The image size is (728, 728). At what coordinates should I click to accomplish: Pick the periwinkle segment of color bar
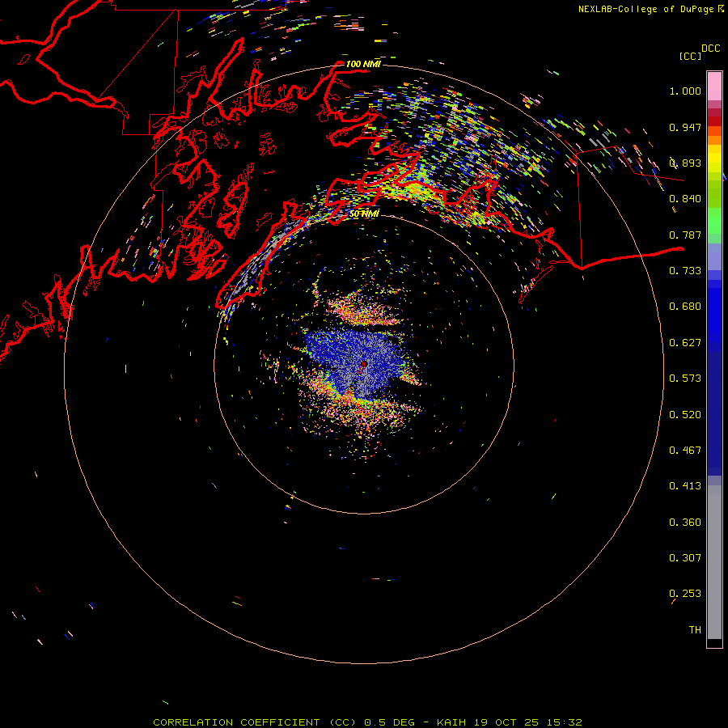coord(714,256)
